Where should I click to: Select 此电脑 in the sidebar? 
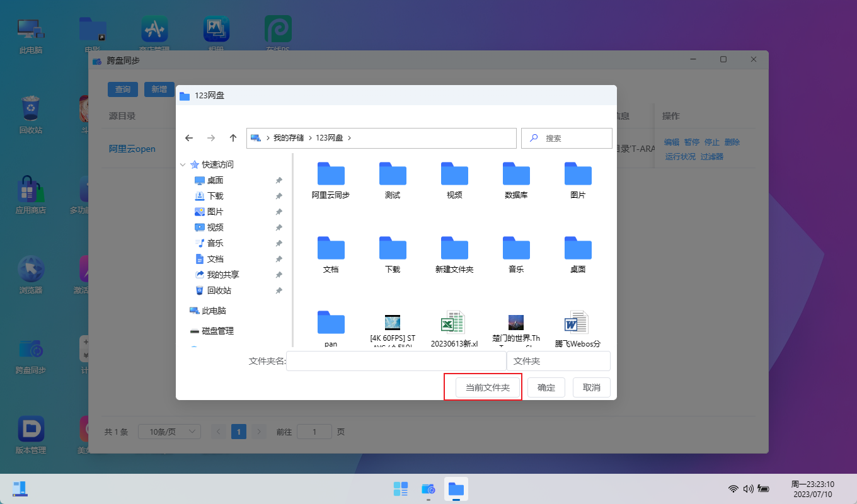coord(213,311)
